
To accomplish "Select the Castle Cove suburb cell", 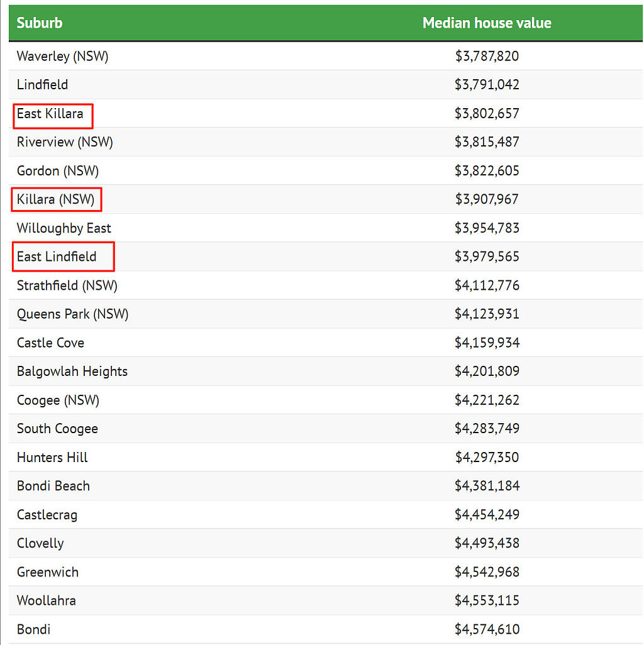I will tap(50, 343).
